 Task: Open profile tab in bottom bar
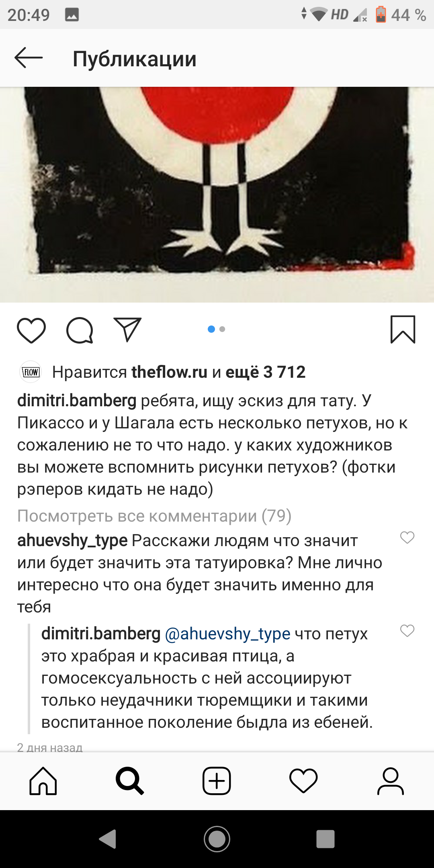pos(390,781)
